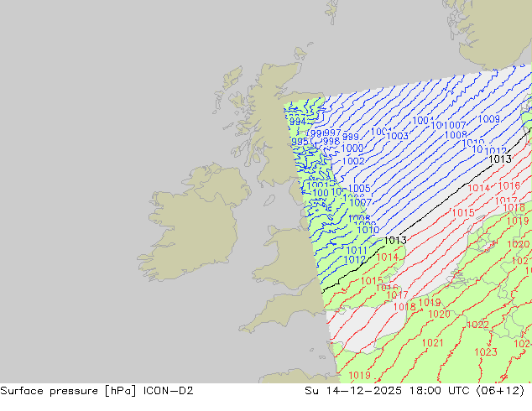Image resolution: width=532 pixels, height=411 pixels.
Task: Click the 1002 isobar label
Action: click(x=353, y=161)
